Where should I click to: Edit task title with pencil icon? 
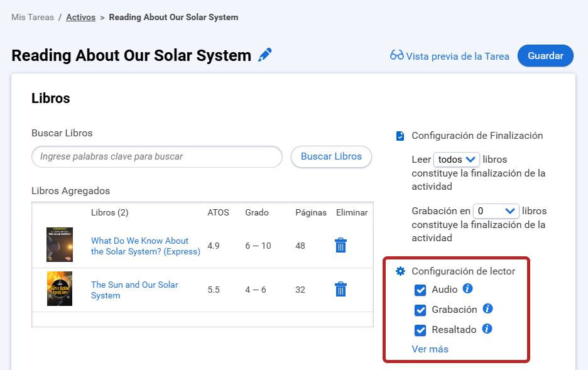(x=264, y=55)
